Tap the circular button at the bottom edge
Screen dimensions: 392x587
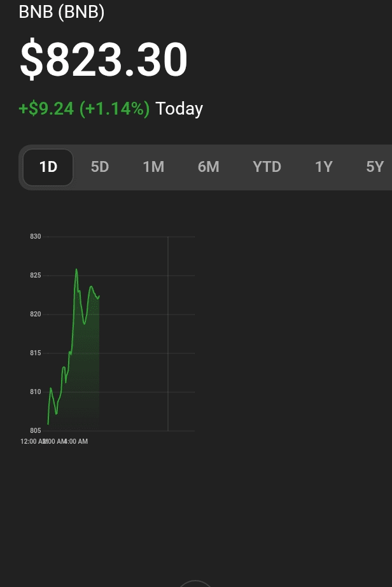coord(195,584)
